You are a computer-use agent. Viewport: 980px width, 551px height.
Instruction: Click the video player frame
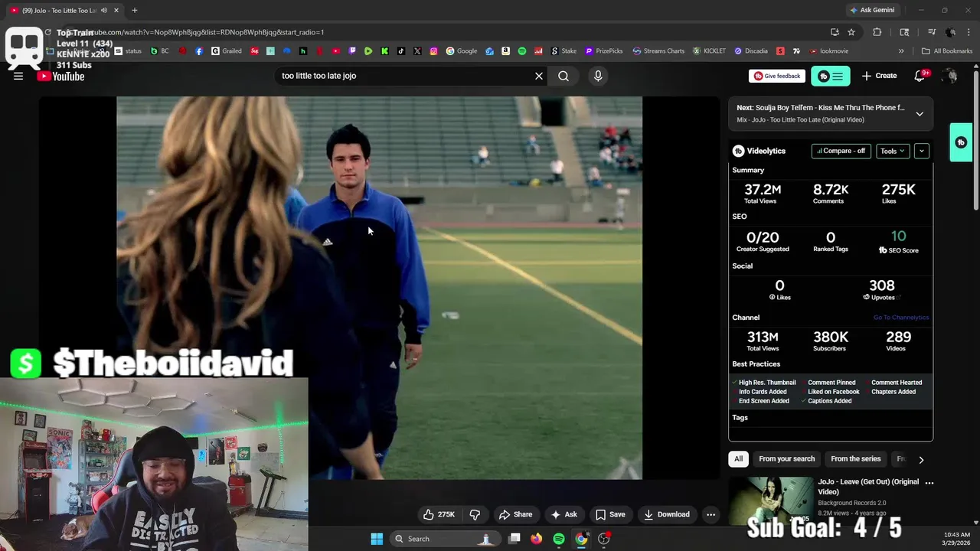click(379, 287)
